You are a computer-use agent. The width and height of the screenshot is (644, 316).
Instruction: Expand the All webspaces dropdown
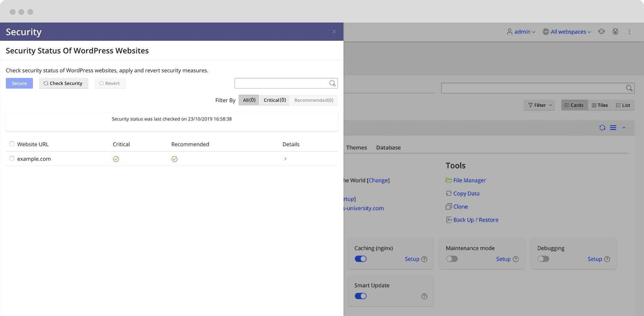coord(567,32)
